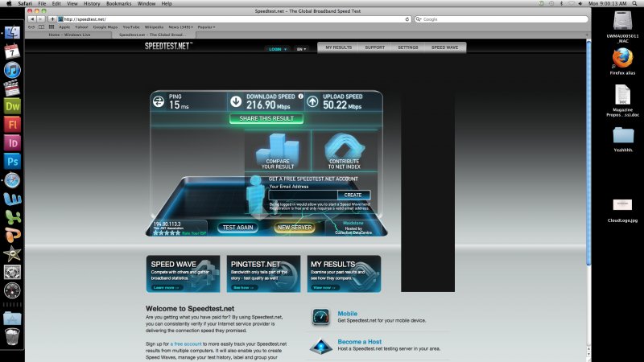
Task: Click the My Results promo card
Action: [344, 274]
